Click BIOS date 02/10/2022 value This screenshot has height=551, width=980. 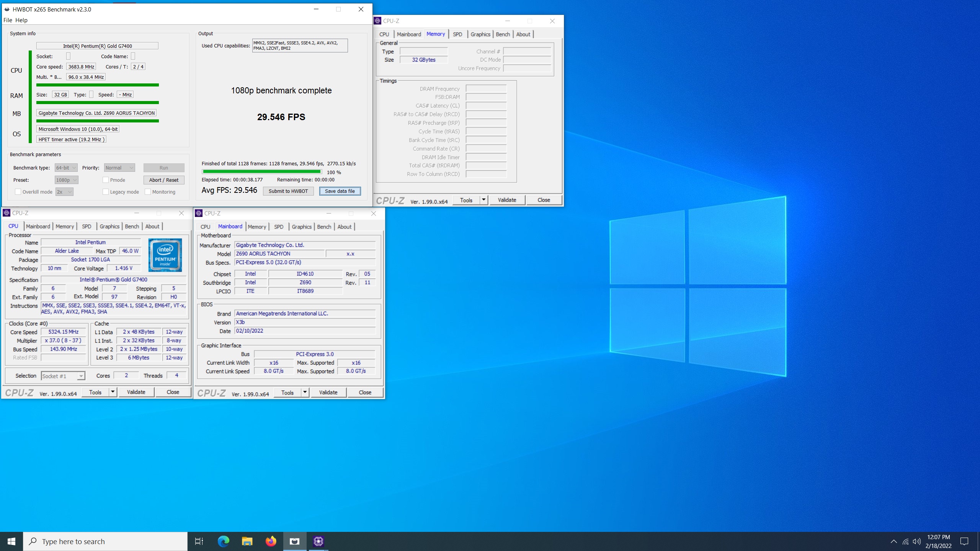point(305,331)
